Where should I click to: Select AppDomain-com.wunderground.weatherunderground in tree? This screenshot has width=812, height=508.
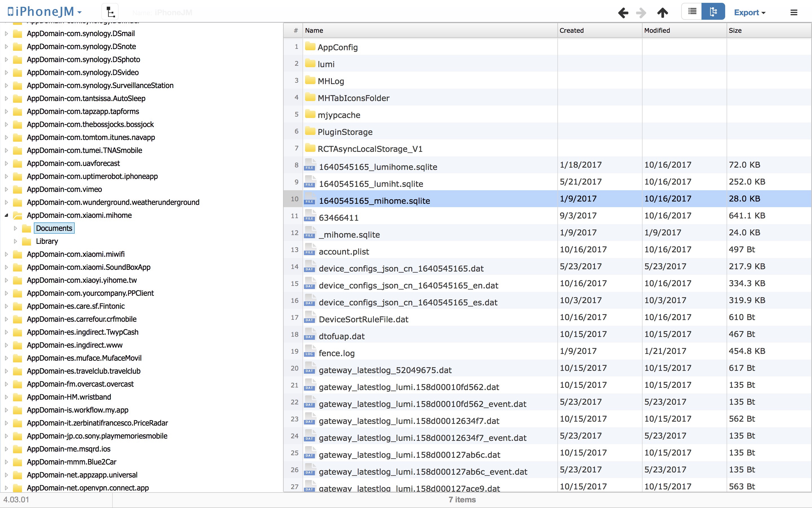[x=113, y=202]
